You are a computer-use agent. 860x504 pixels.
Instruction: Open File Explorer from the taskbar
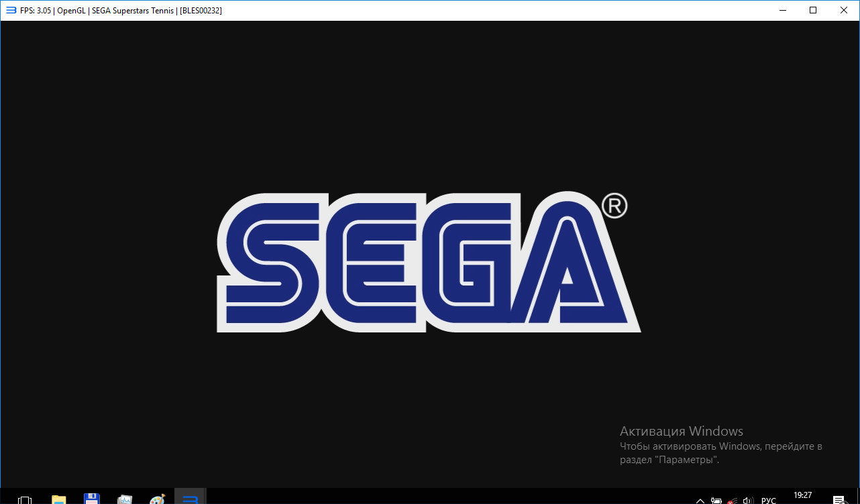click(x=59, y=499)
